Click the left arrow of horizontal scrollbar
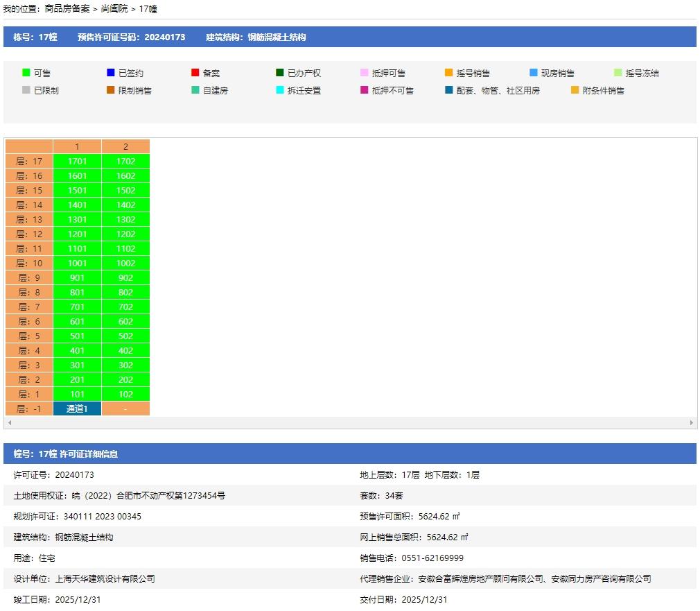The height and width of the screenshot is (611, 700). tap(10, 422)
